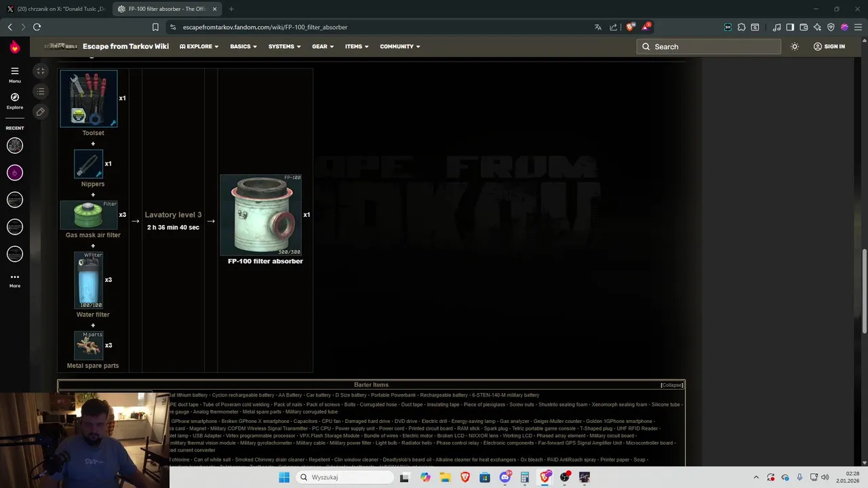
Task: Expand the Systems menu
Action: [284, 47]
